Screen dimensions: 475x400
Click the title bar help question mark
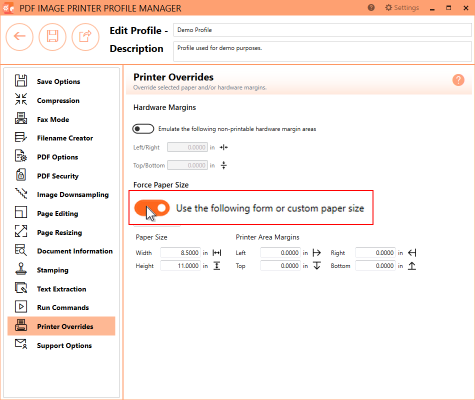coord(371,8)
